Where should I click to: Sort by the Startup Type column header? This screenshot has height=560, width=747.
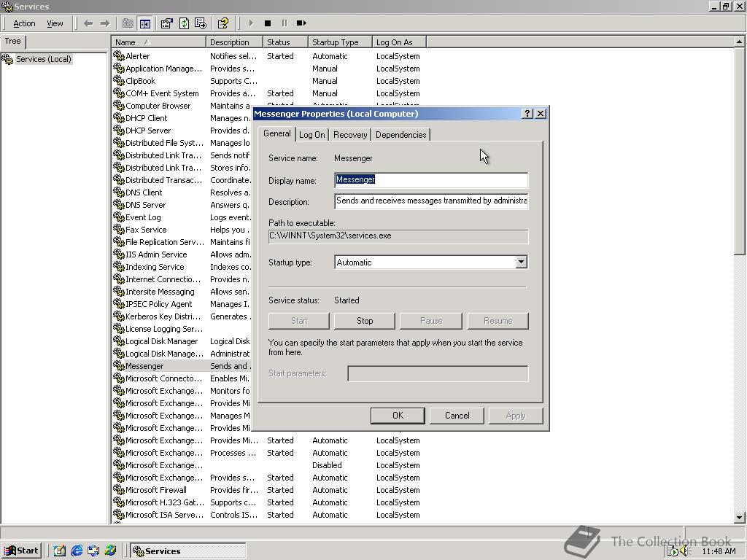coord(340,42)
